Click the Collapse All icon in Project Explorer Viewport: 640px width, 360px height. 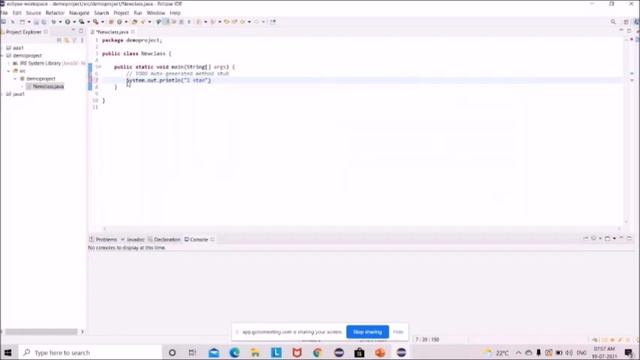pos(59,40)
